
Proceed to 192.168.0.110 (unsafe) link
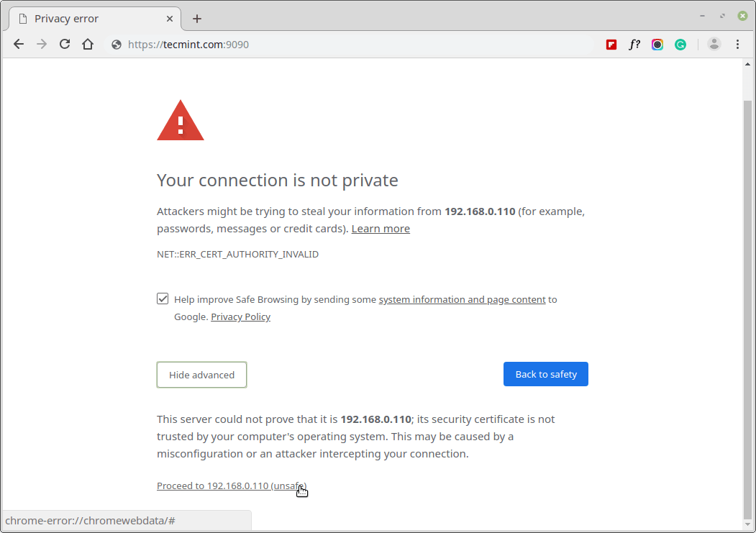[x=230, y=486]
